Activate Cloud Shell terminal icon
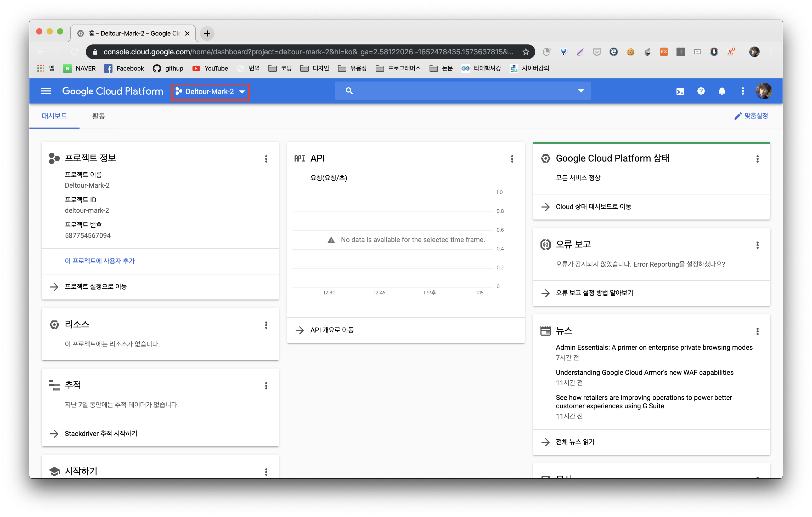Image resolution: width=812 pixels, height=517 pixels. [x=680, y=91]
